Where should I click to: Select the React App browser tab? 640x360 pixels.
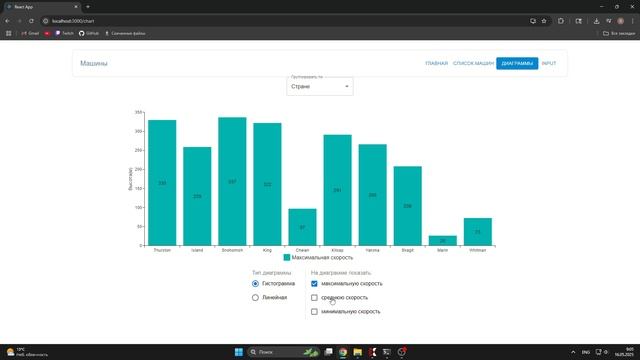point(41,7)
